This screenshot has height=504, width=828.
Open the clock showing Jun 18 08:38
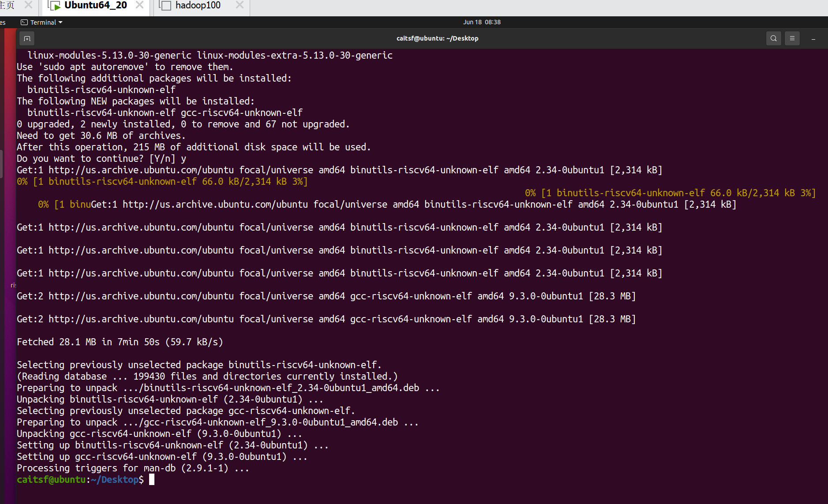point(482,22)
